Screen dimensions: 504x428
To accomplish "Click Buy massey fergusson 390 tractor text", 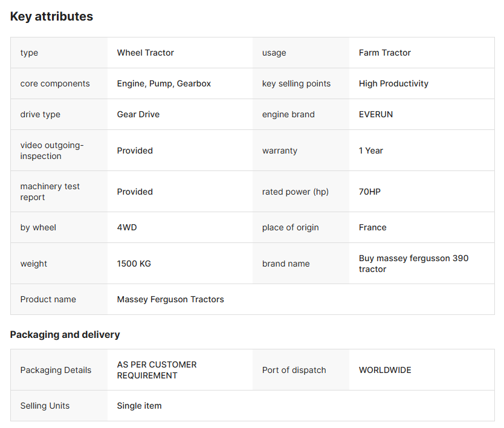I will [x=413, y=264].
